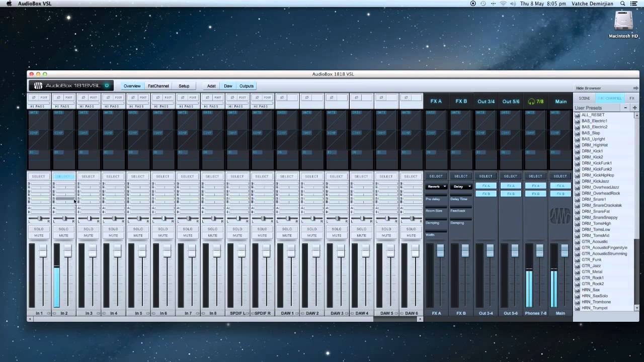Click the plus icon beside User Presets
The height and width of the screenshot is (362, 644).
click(634, 108)
